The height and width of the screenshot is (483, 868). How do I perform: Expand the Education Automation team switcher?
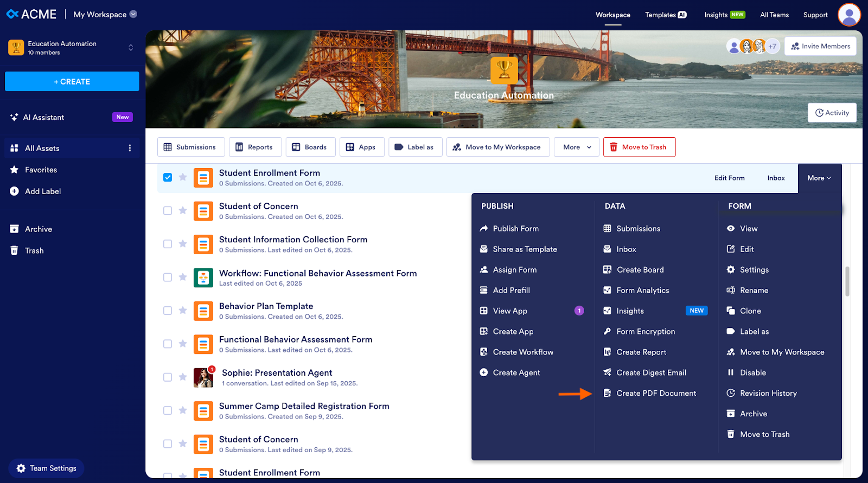click(131, 48)
